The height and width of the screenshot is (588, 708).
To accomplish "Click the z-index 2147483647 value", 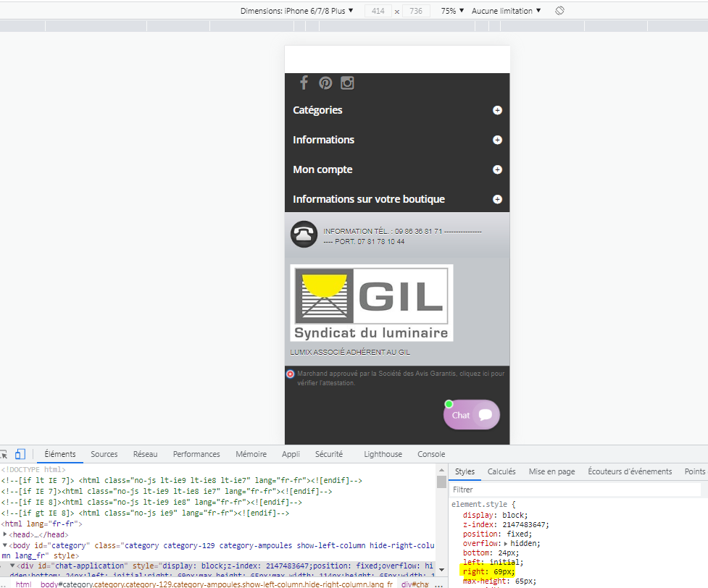I will pos(524,524).
